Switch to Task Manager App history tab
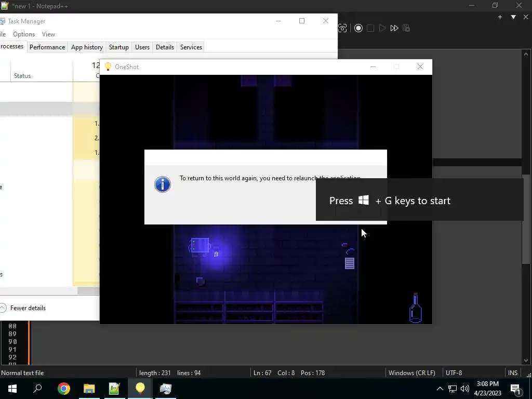Viewport: 532px width, 399px height. click(87, 47)
